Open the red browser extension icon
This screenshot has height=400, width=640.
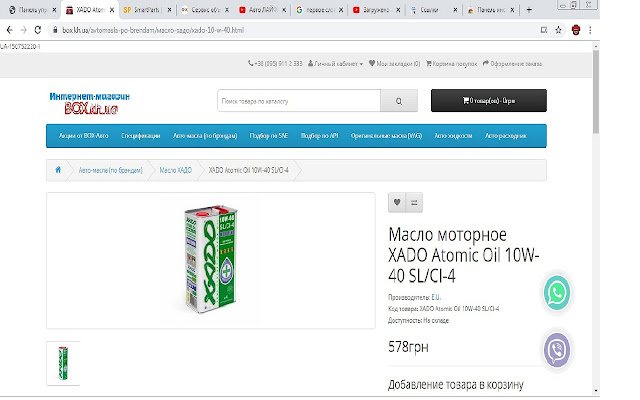click(x=576, y=30)
